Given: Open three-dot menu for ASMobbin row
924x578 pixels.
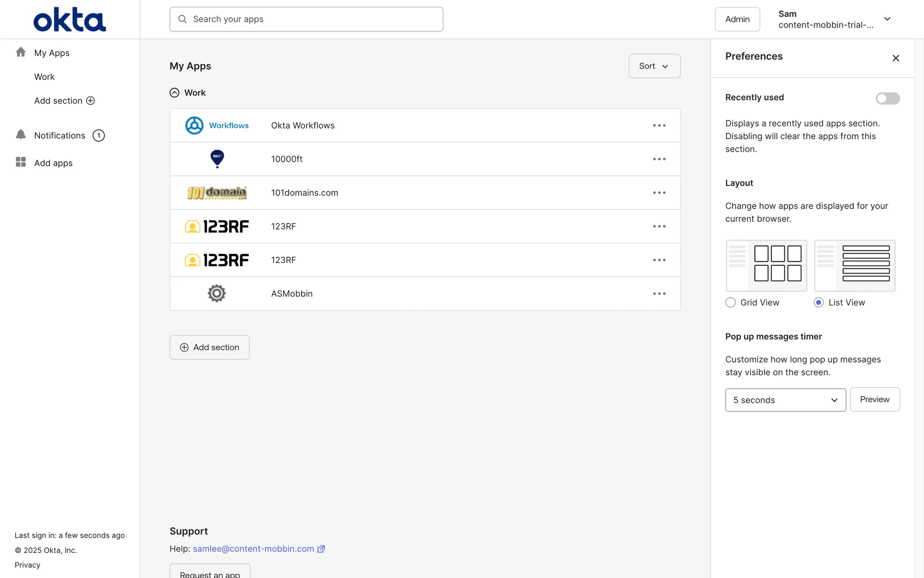Looking at the screenshot, I should click(659, 294).
